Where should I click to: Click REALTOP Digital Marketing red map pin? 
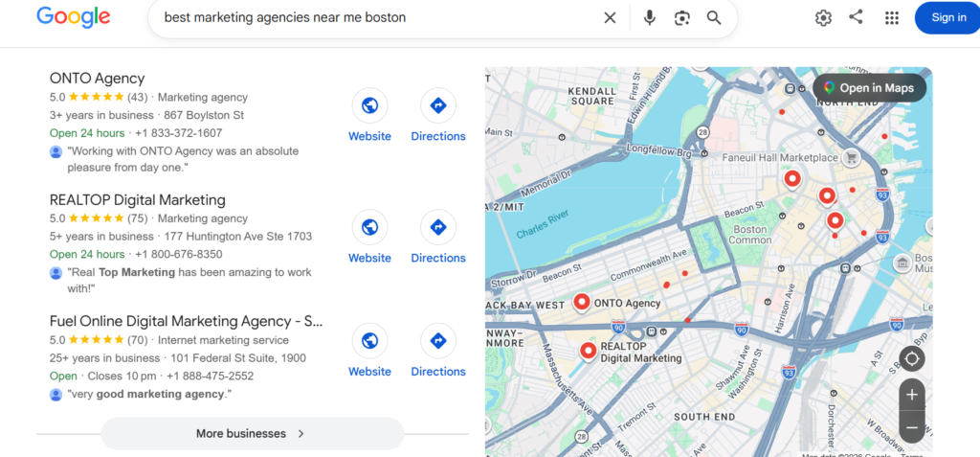pyautogui.click(x=588, y=352)
